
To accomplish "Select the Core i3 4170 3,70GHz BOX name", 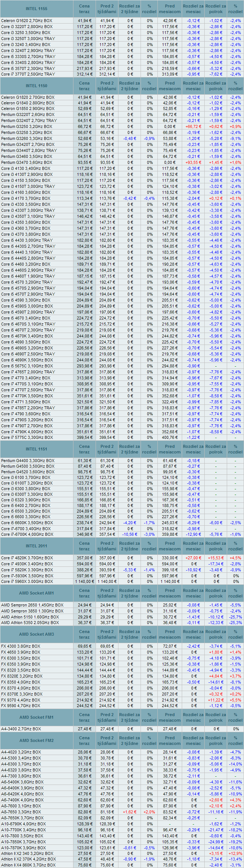I will pyautogui.click(x=26, y=198).
